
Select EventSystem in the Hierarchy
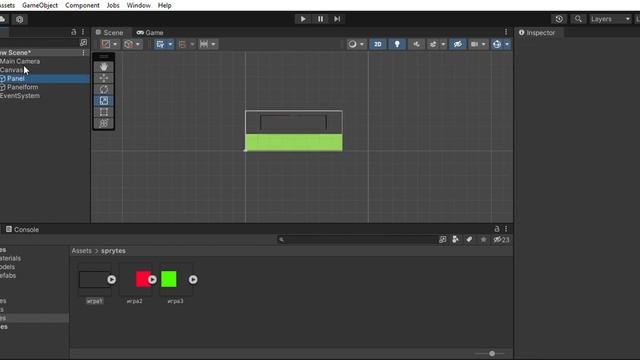pos(20,96)
